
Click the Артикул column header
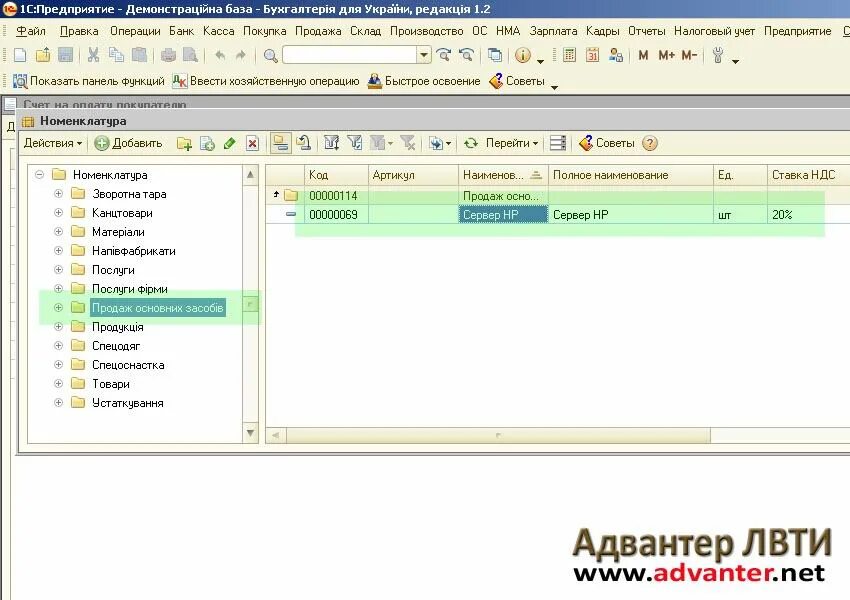[x=413, y=175]
